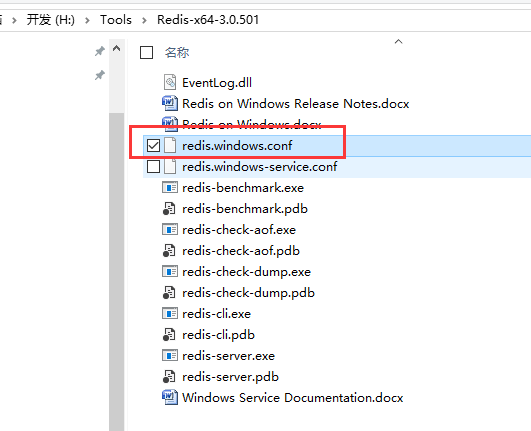Image resolution: width=531 pixels, height=431 pixels.
Task: Click the navigation pane scrollbar thumb
Action: click(116, 272)
